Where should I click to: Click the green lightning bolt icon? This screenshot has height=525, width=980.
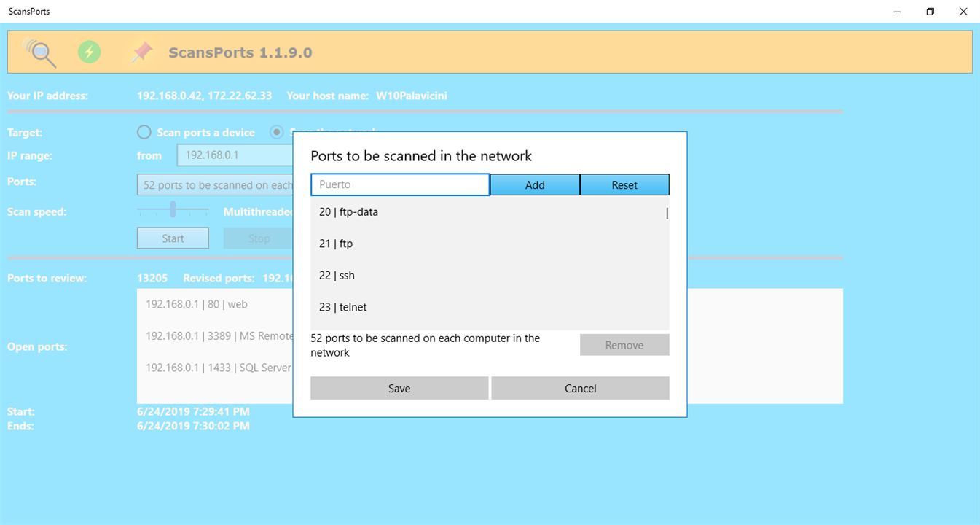(x=90, y=52)
